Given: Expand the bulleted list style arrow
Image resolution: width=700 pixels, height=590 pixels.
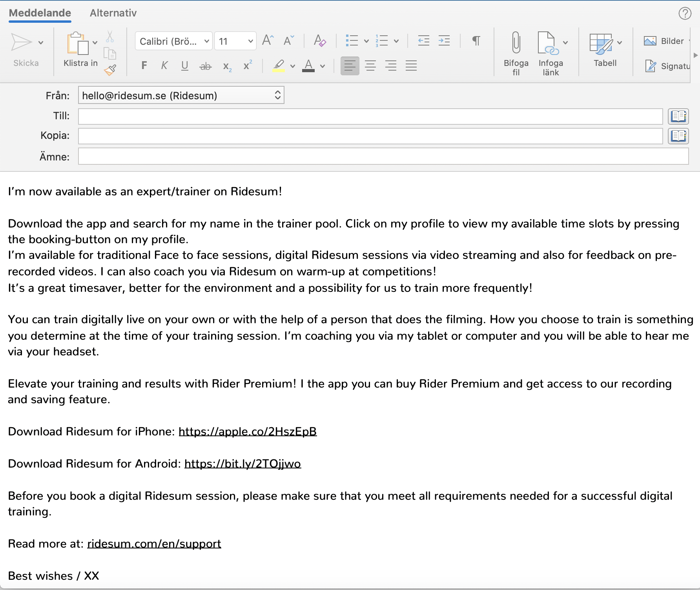Looking at the screenshot, I should click(366, 41).
